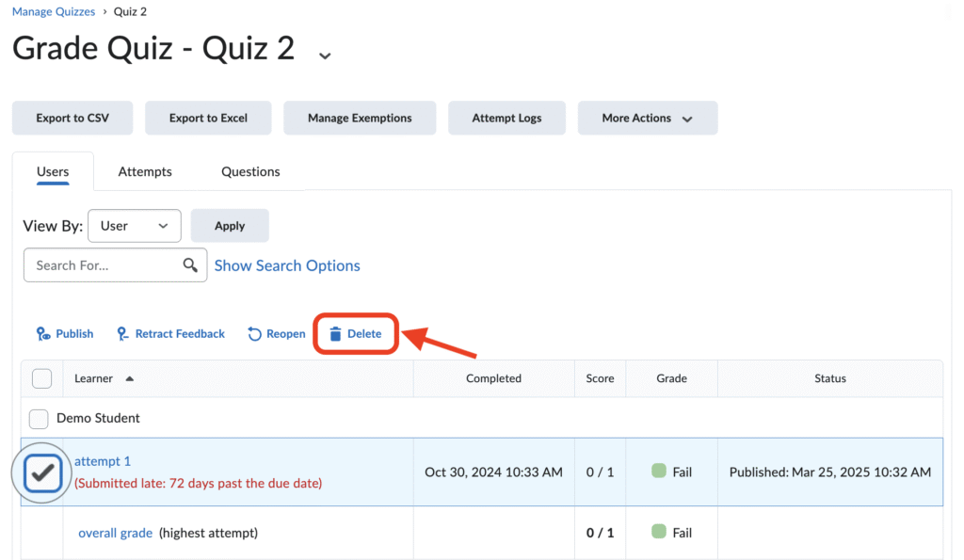Click green Fail indicator for attempt 1
The width and height of the screenshot is (964, 560).
coord(658,471)
